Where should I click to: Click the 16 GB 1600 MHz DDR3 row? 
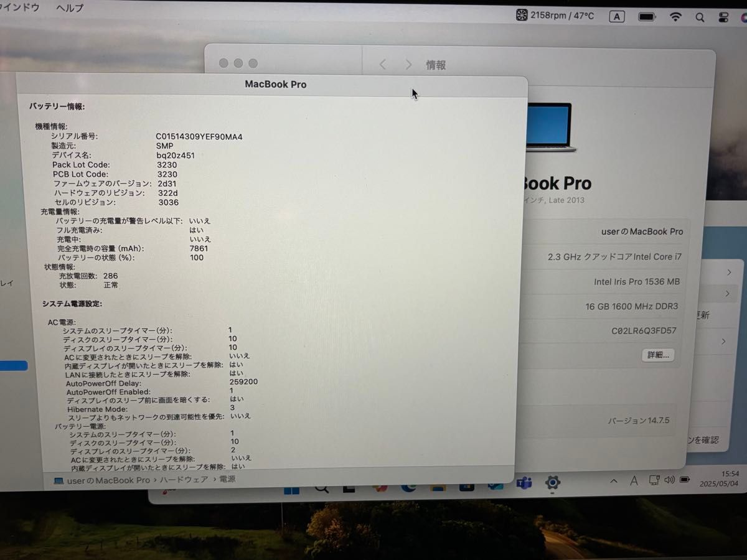pyautogui.click(x=631, y=306)
